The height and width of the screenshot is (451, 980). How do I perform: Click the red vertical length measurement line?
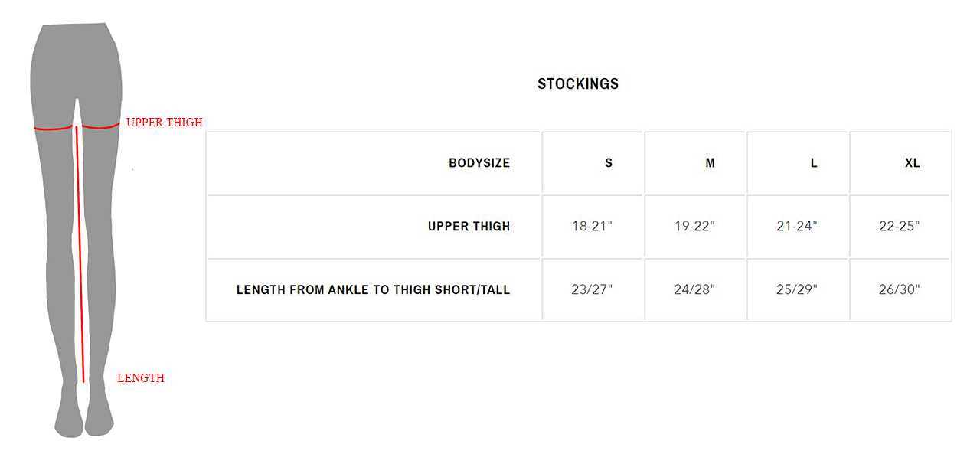[80, 253]
